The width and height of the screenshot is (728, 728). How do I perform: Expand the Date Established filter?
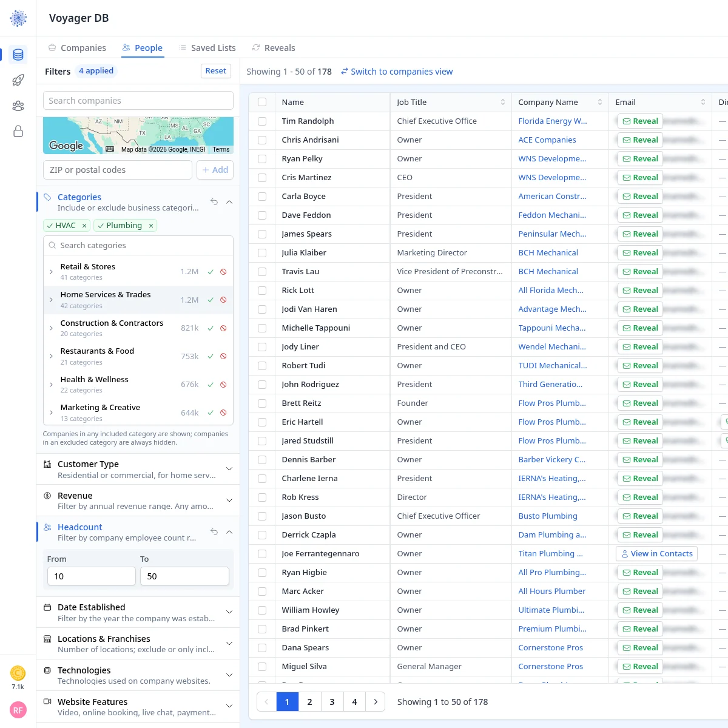point(229,612)
